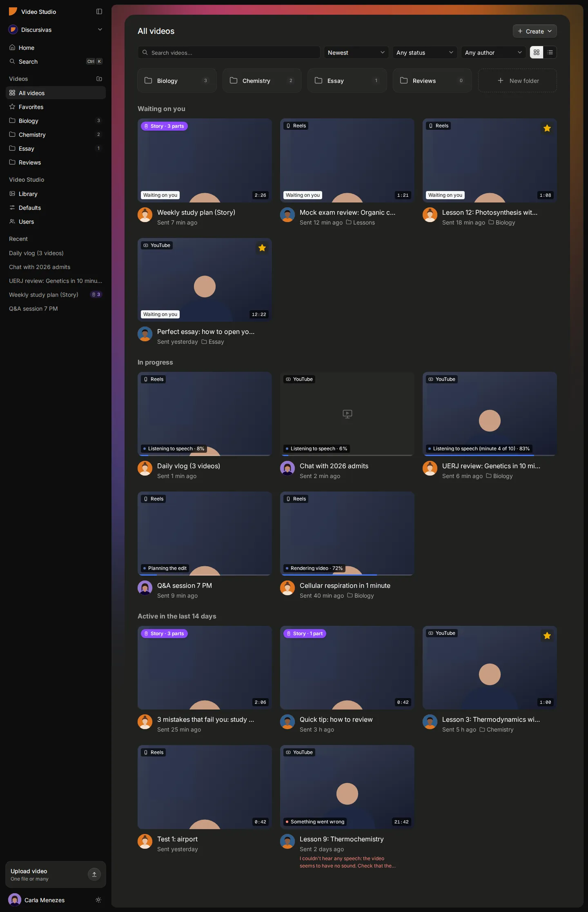Toggle favorite star on Perfect essay video
Viewport: 588px width, 912px height.
pyautogui.click(x=262, y=248)
